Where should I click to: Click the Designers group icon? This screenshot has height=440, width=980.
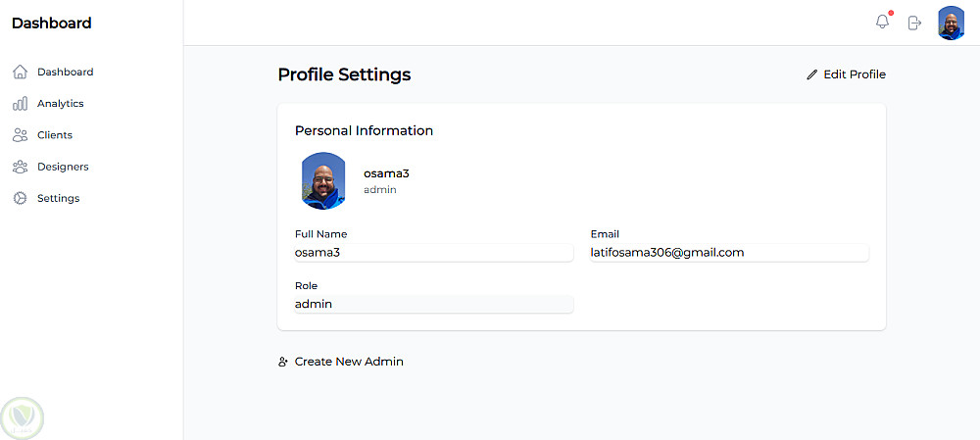(x=20, y=167)
